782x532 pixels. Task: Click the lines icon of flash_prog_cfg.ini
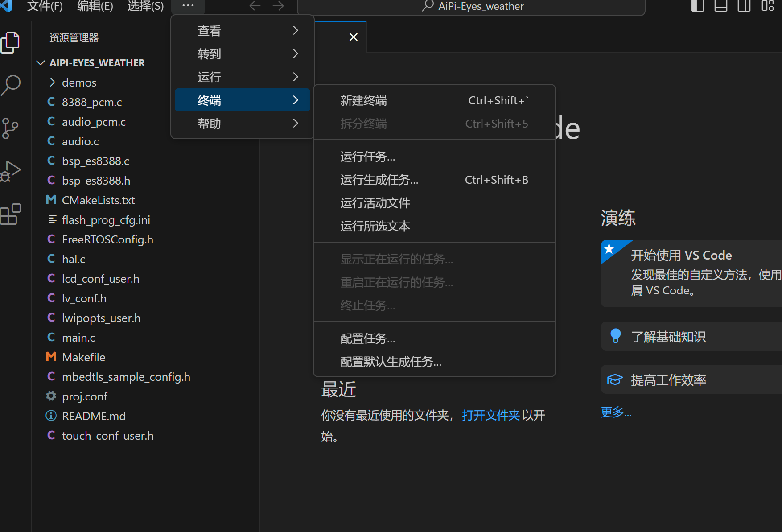(52, 219)
